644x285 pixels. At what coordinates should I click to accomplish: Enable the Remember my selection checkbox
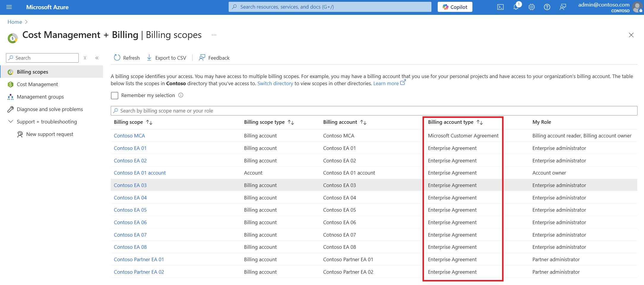tap(115, 96)
